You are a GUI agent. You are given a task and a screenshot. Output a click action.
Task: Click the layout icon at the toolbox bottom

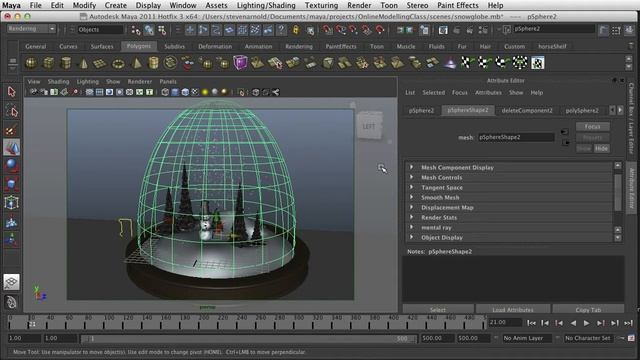pos(11,302)
